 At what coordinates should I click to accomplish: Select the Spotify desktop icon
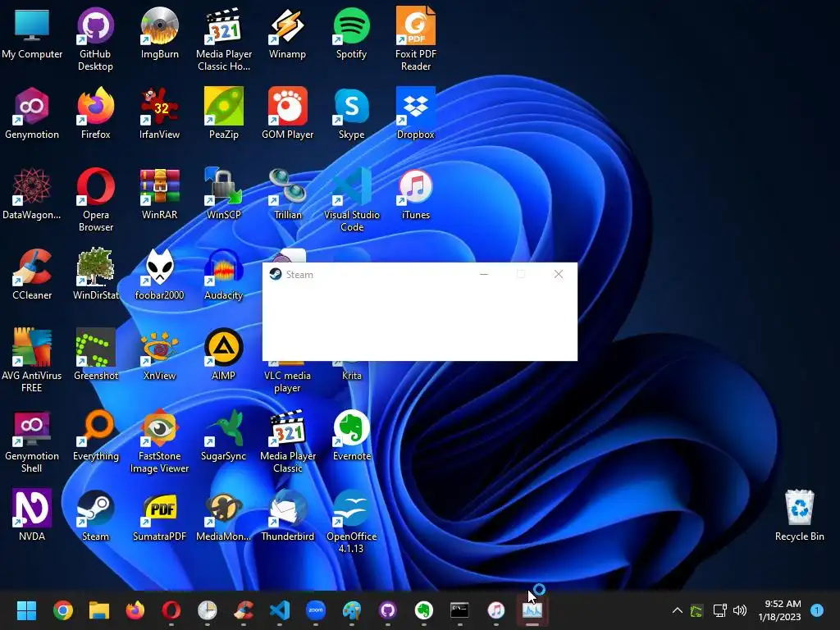351,32
